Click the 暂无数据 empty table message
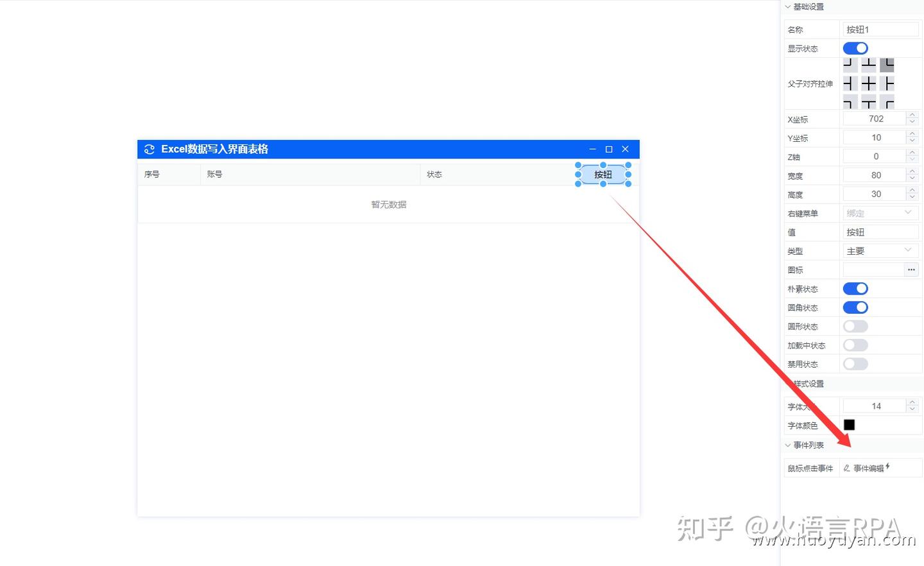 389,205
